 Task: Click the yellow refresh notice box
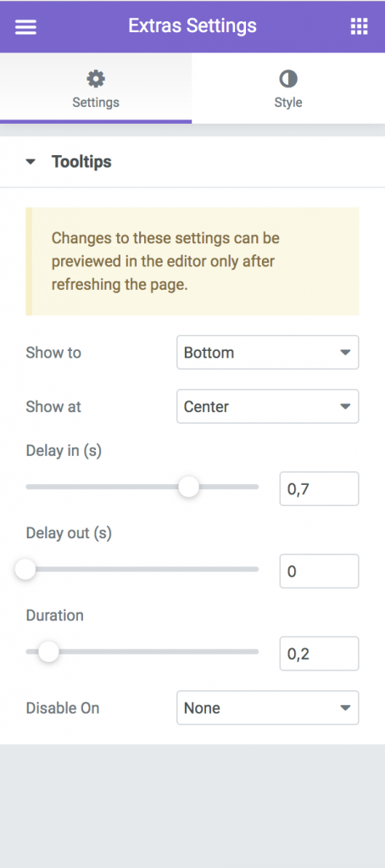coord(192,261)
